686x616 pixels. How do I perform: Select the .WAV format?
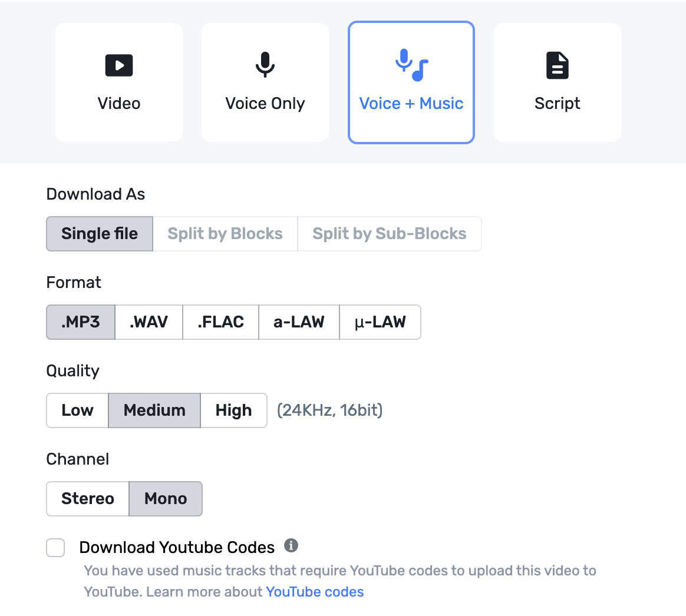pos(149,322)
